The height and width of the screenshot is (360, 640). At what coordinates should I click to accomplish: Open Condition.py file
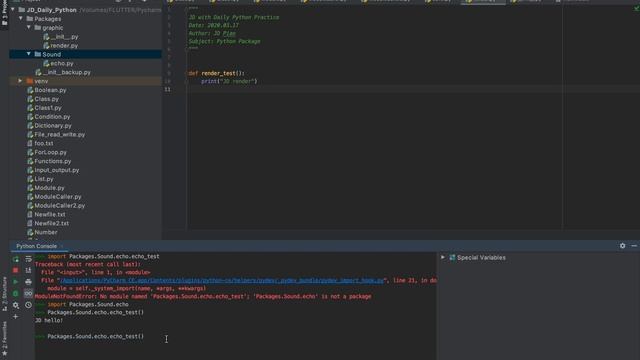[52, 117]
